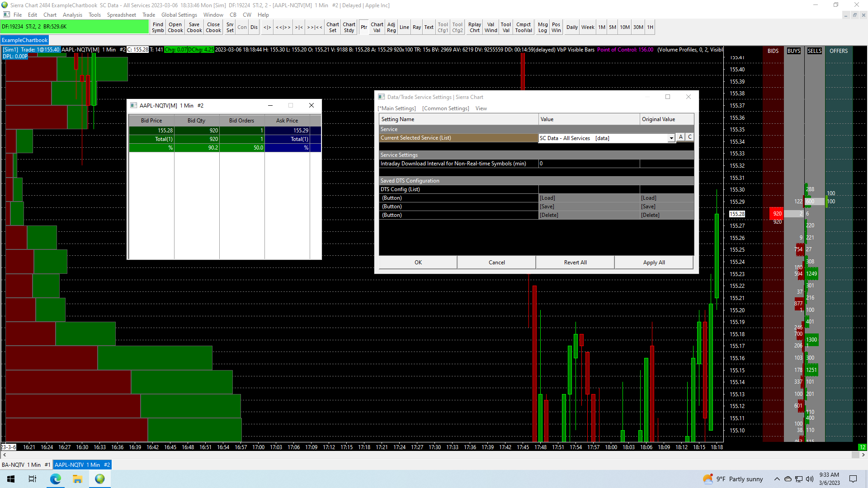Viewport: 868px width, 488px height.
Task: Toggle the Dis disconnect button
Action: click(x=254, y=28)
